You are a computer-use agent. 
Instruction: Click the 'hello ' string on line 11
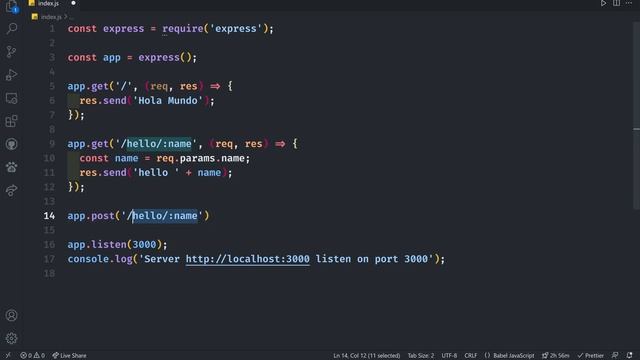click(156, 173)
